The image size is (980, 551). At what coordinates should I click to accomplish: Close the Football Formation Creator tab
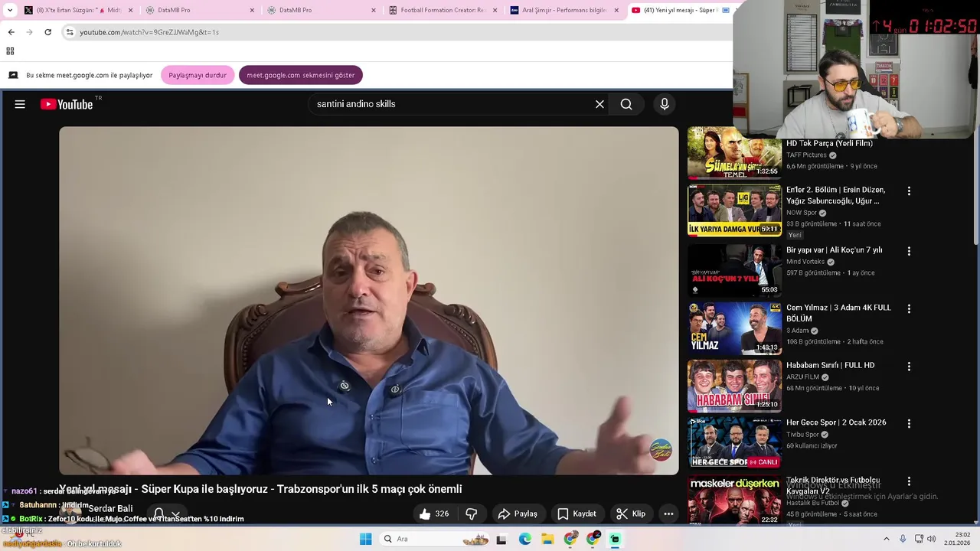(x=495, y=10)
